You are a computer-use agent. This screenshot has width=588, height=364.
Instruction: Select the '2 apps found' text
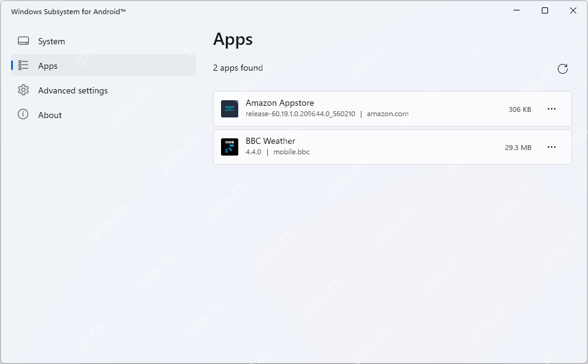238,68
